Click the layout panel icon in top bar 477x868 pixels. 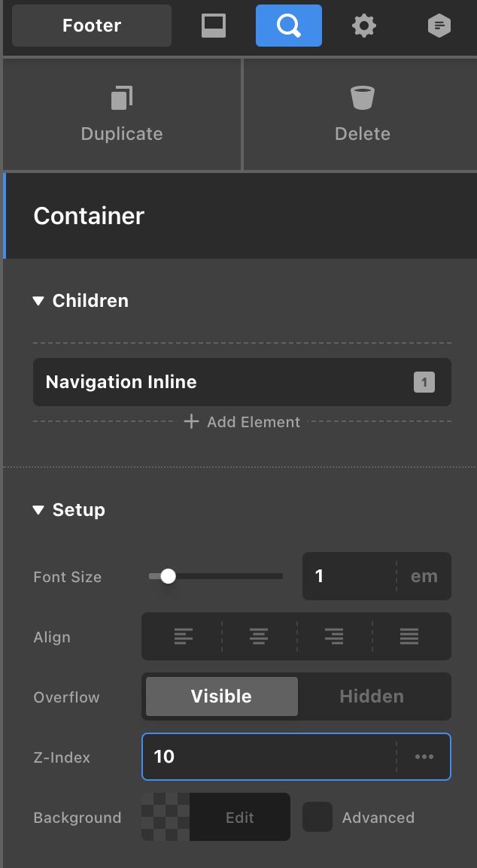(x=214, y=26)
